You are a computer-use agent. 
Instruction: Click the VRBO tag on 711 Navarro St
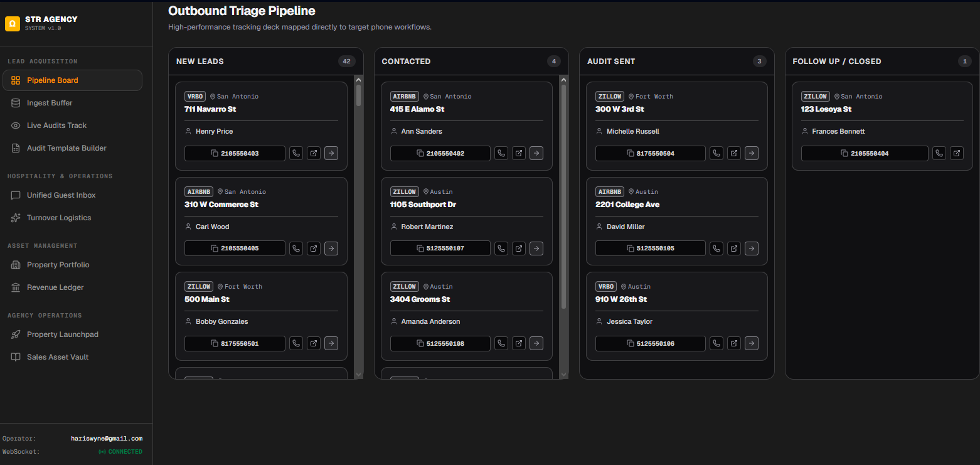[x=195, y=97]
